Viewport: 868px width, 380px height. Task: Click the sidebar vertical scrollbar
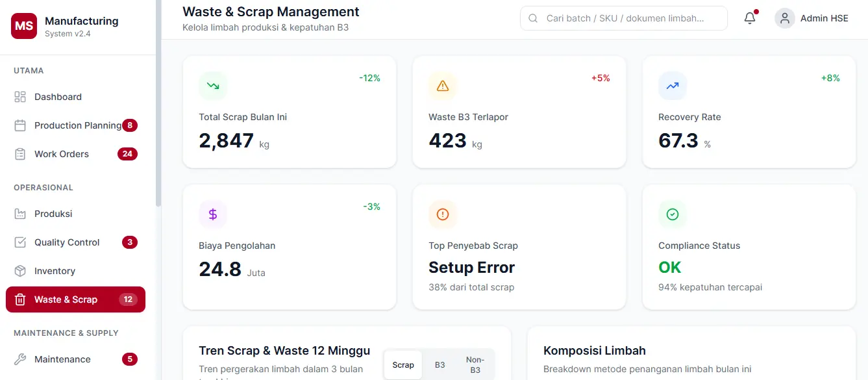[x=158, y=104]
